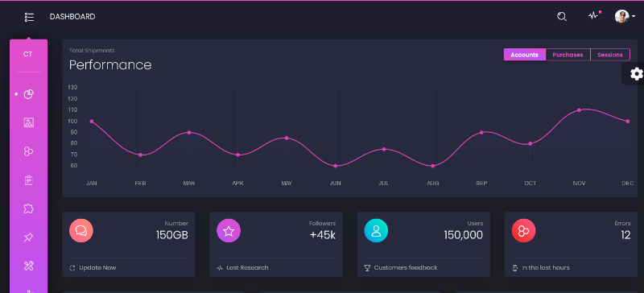Click the CT logo in sidebar

[x=28, y=54]
